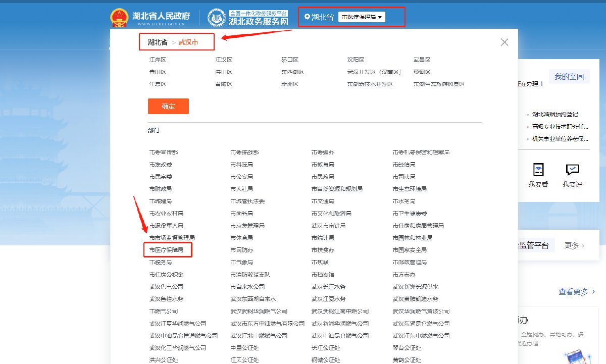Click 更多 beside 监管平台
606x364 pixels.
[x=574, y=245]
